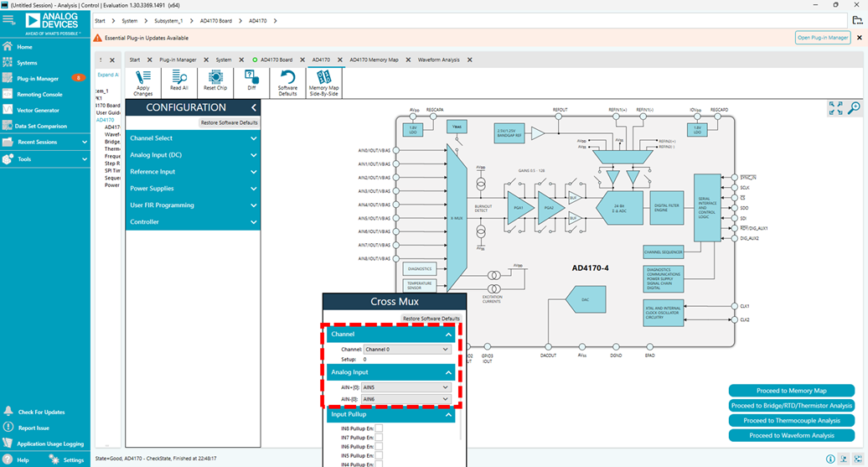Viewport: 868px width, 467px height.
Task: Check the IN6 Pullup En box
Action: coord(379,447)
